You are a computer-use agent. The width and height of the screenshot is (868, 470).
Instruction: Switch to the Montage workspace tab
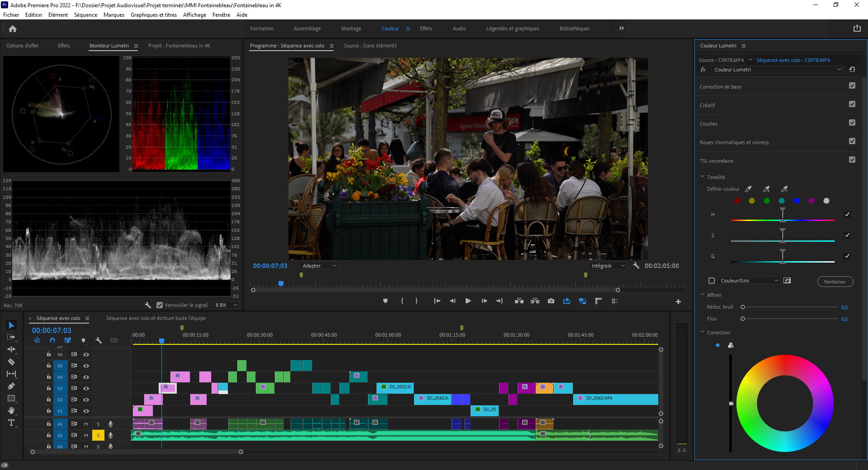pos(351,28)
